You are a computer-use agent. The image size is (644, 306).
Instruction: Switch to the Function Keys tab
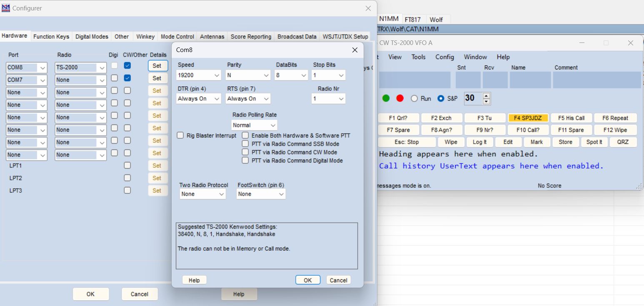[51, 37]
